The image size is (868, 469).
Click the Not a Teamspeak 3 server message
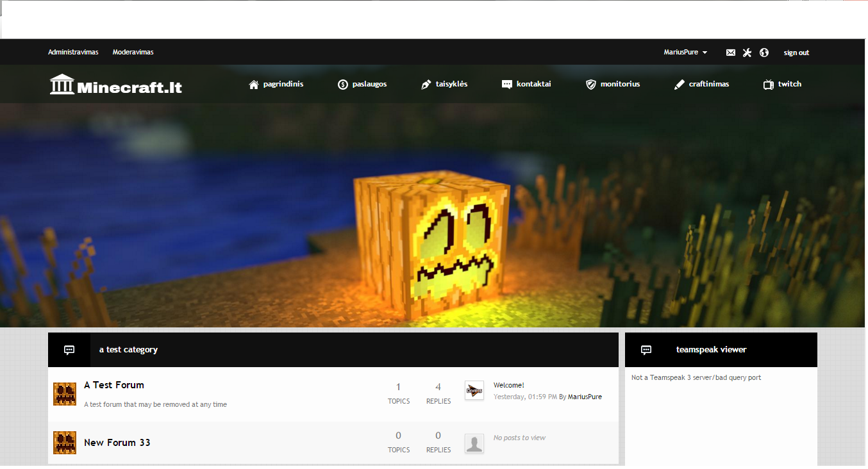pyautogui.click(x=696, y=377)
